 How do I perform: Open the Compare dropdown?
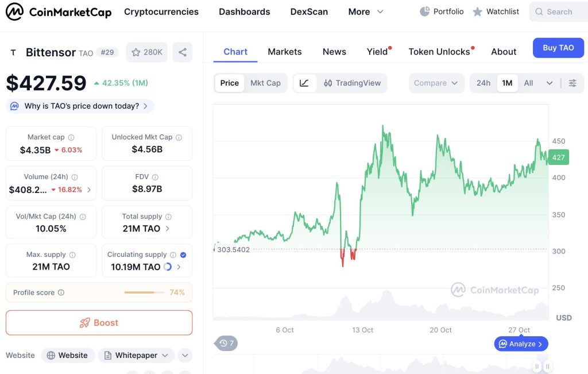click(x=436, y=83)
